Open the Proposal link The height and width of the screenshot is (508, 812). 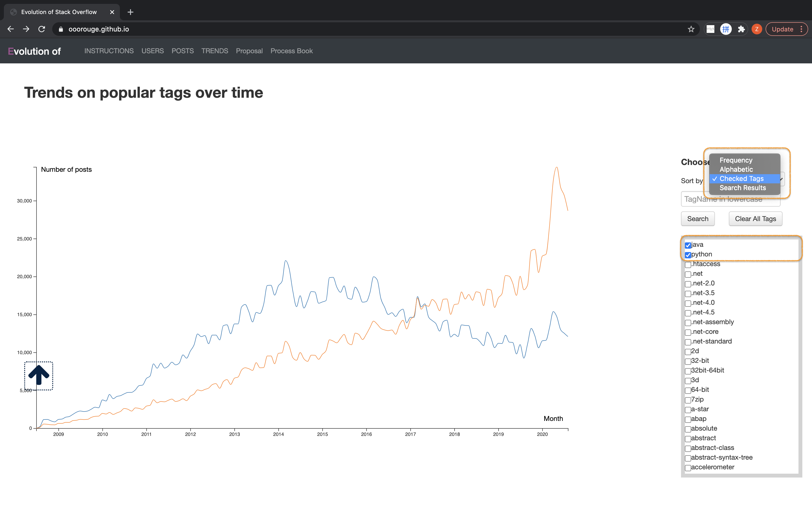coord(249,51)
